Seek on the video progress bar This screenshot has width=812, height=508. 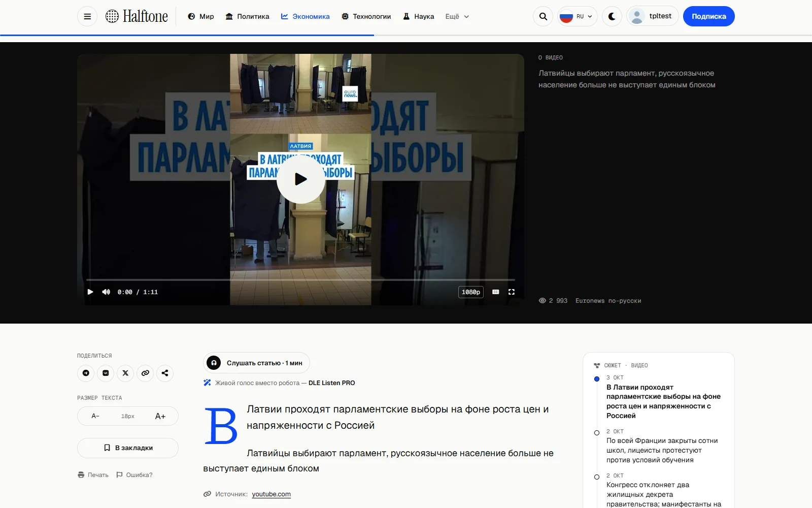point(300,280)
